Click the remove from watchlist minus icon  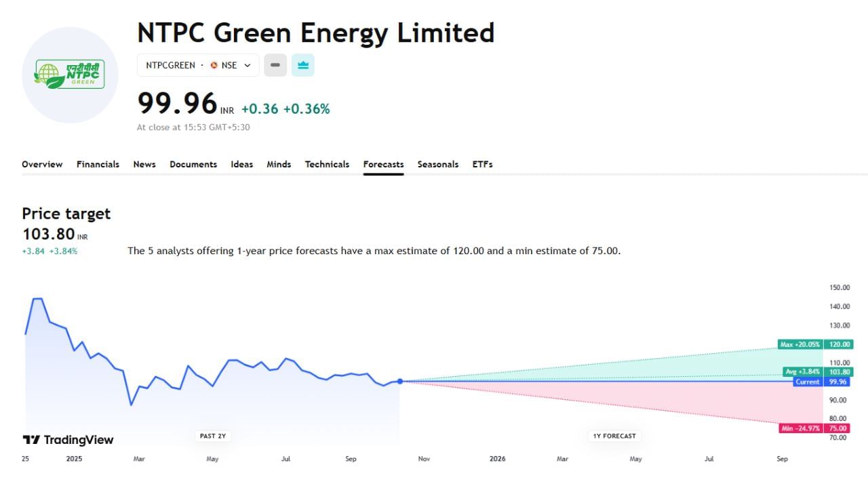pos(275,65)
